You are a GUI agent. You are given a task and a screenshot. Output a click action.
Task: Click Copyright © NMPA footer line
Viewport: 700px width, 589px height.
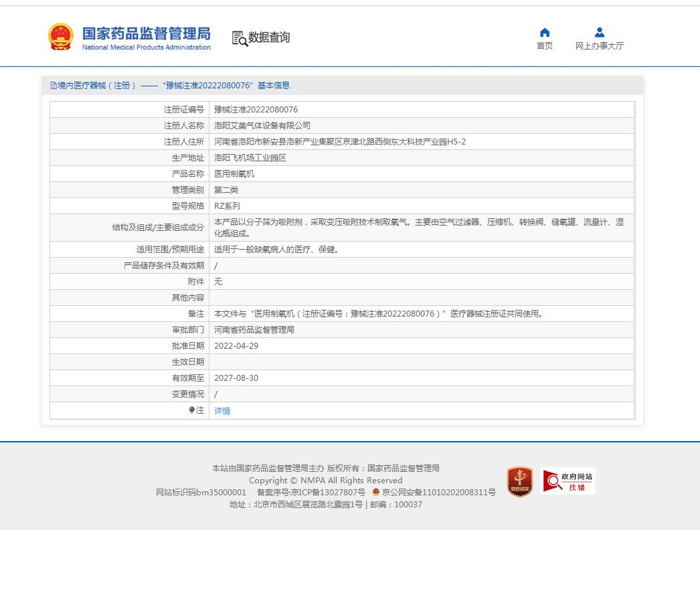tap(326, 480)
